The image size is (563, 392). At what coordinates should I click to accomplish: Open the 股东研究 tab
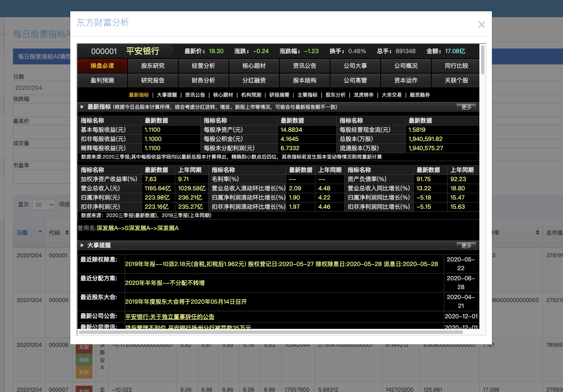tap(153, 66)
